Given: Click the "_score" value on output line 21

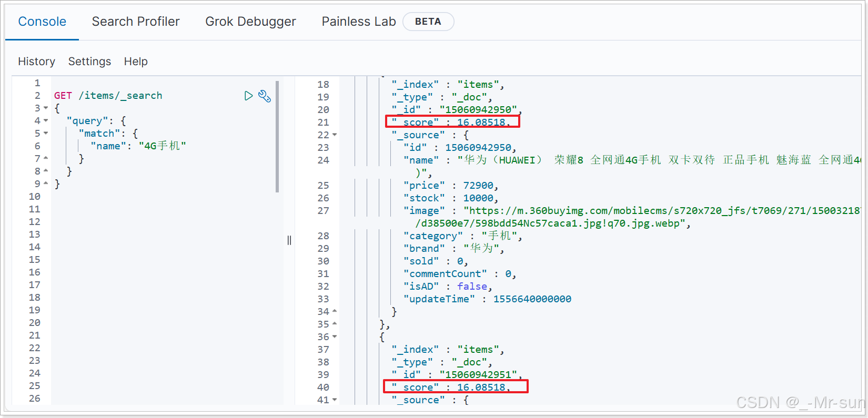Looking at the screenshot, I should pos(481,123).
